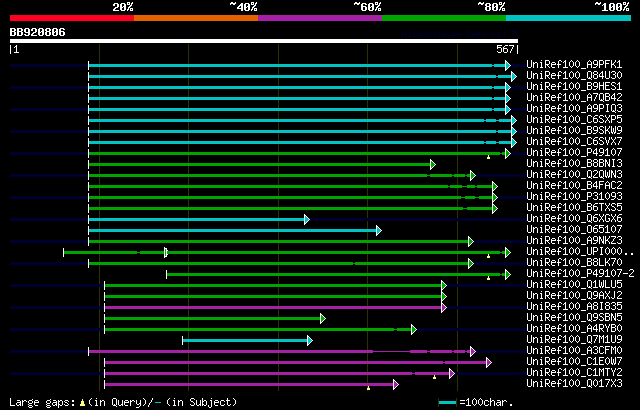Click the 567 query end position label
This screenshot has height=410, width=640.
505,49
